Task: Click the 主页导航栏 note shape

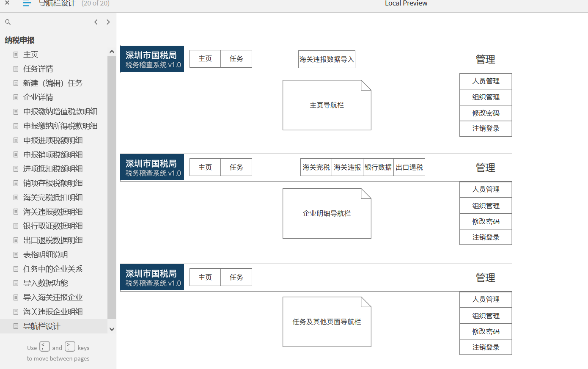Action: (327, 105)
